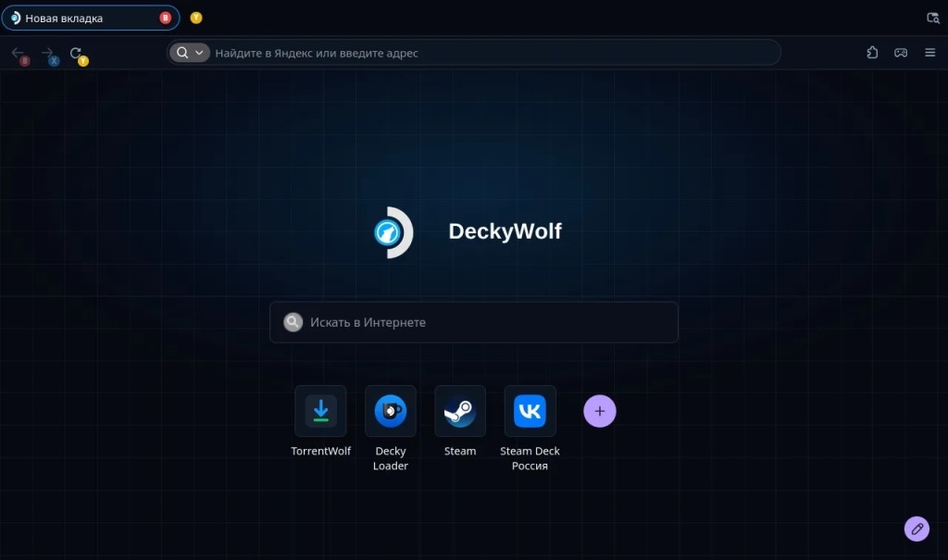Go back with the left arrow

[x=19, y=53]
